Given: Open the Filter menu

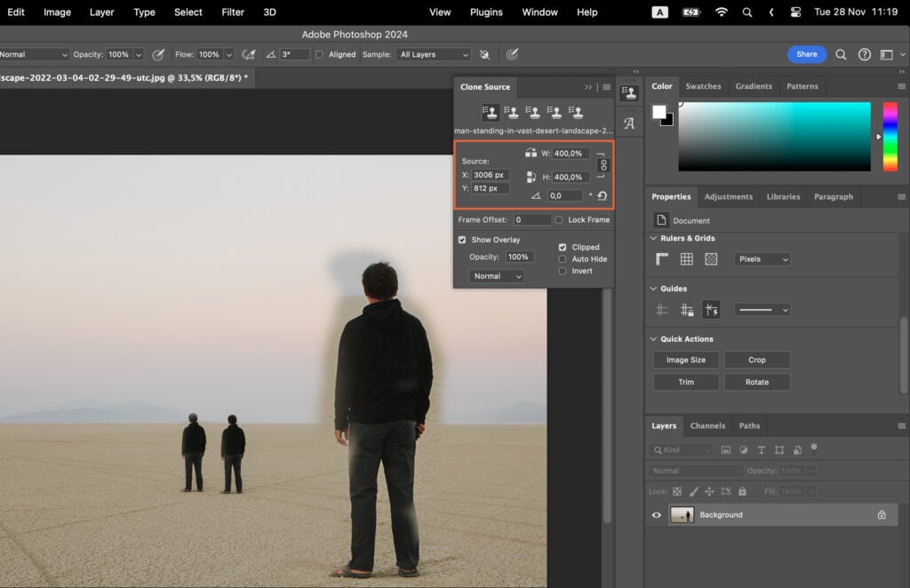Looking at the screenshot, I should click(x=232, y=12).
